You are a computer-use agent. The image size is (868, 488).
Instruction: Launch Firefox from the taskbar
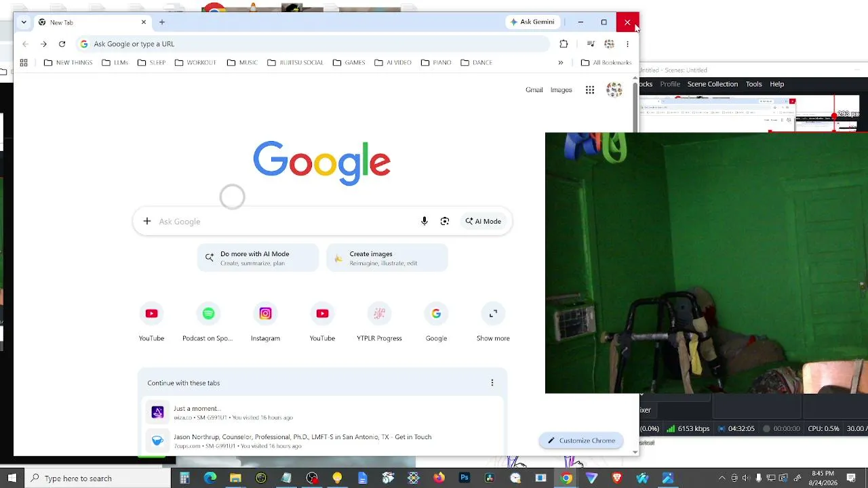tap(439, 479)
